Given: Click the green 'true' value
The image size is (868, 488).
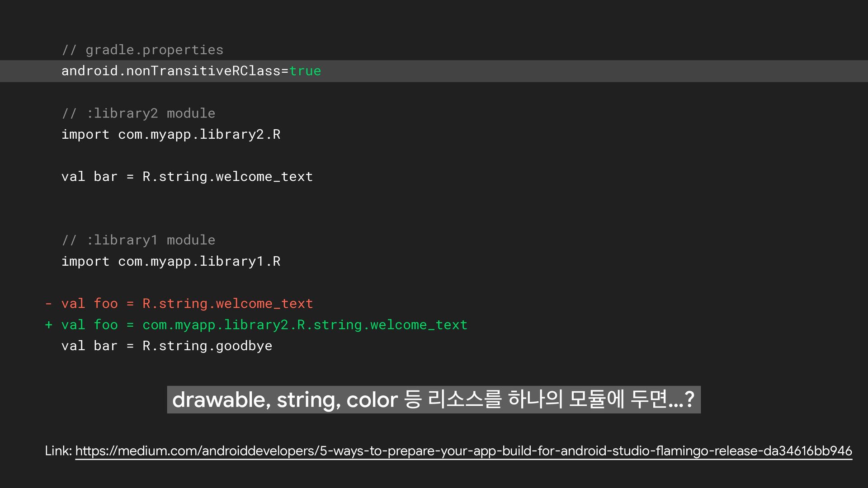Looking at the screenshot, I should pyautogui.click(x=305, y=71).
